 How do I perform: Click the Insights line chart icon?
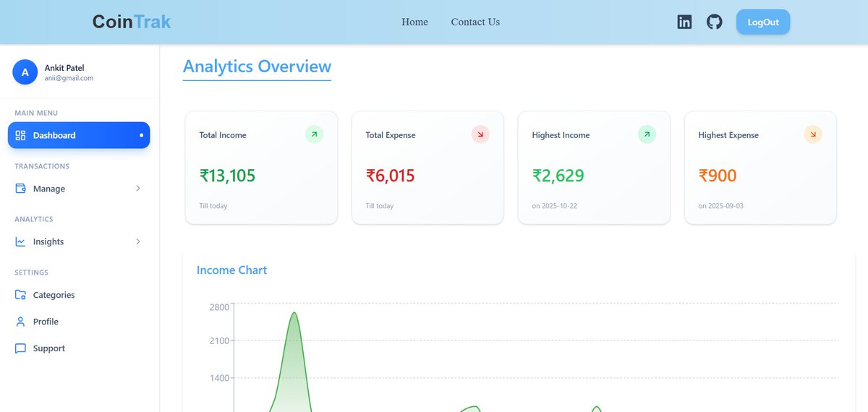(20, 241)
